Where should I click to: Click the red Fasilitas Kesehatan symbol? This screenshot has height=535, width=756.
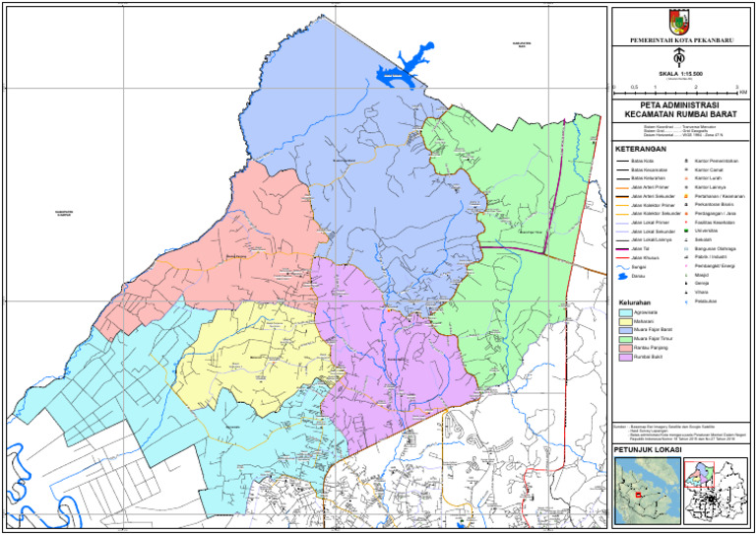coord(686,223)
